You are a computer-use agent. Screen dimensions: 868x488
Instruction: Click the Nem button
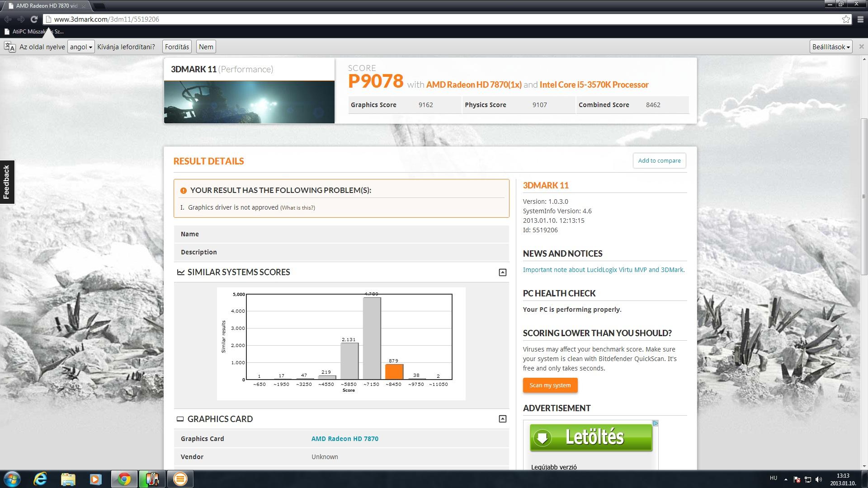(206, 47)
